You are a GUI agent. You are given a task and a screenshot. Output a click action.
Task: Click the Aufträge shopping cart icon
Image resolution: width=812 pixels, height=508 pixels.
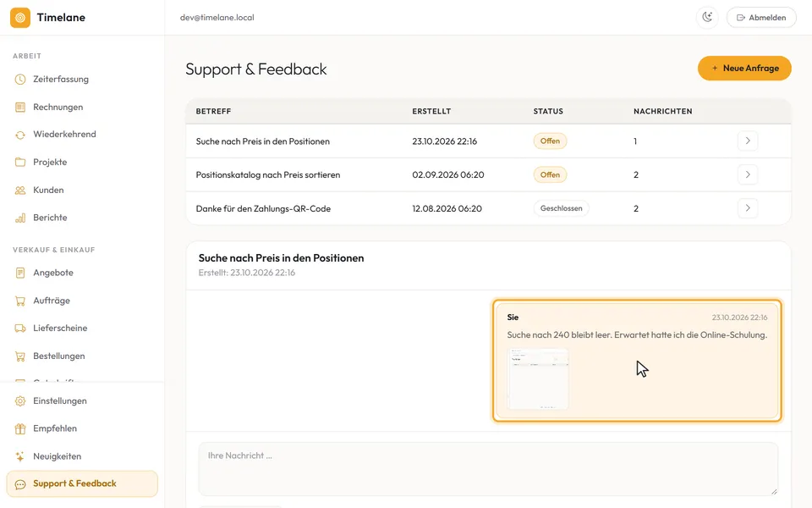[x=20, y=301]
